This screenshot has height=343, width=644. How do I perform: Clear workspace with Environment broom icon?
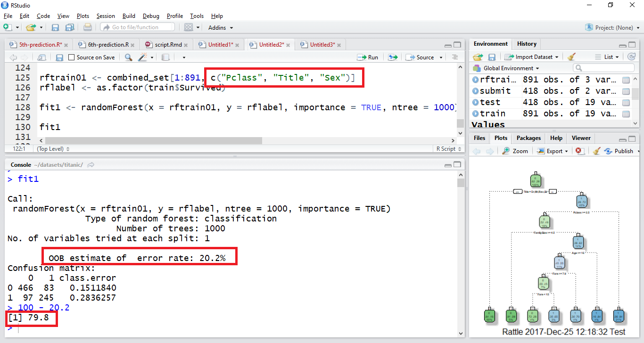(x=571, y=57)
